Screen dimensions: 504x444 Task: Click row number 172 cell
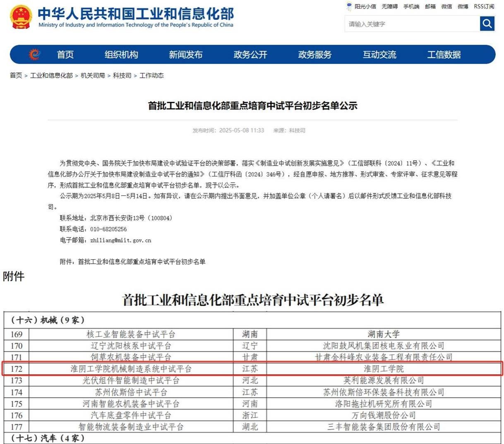[x=16, y=369]
